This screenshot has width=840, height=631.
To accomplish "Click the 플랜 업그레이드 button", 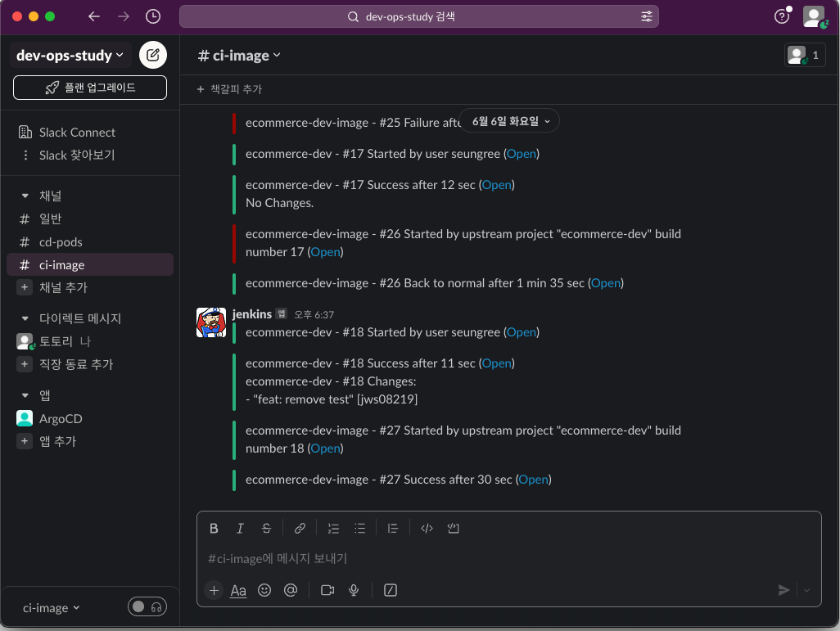I will [x=90, y=88].
